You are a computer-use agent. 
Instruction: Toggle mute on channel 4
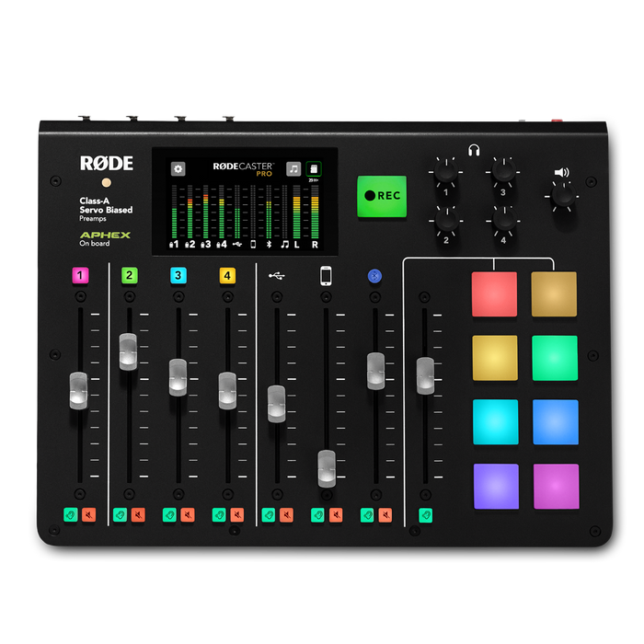[237, 515]
